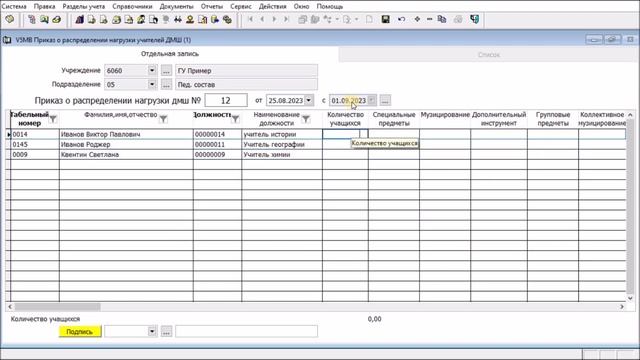Click the black double-arrow find icon
640x360 pixels.
178,19
